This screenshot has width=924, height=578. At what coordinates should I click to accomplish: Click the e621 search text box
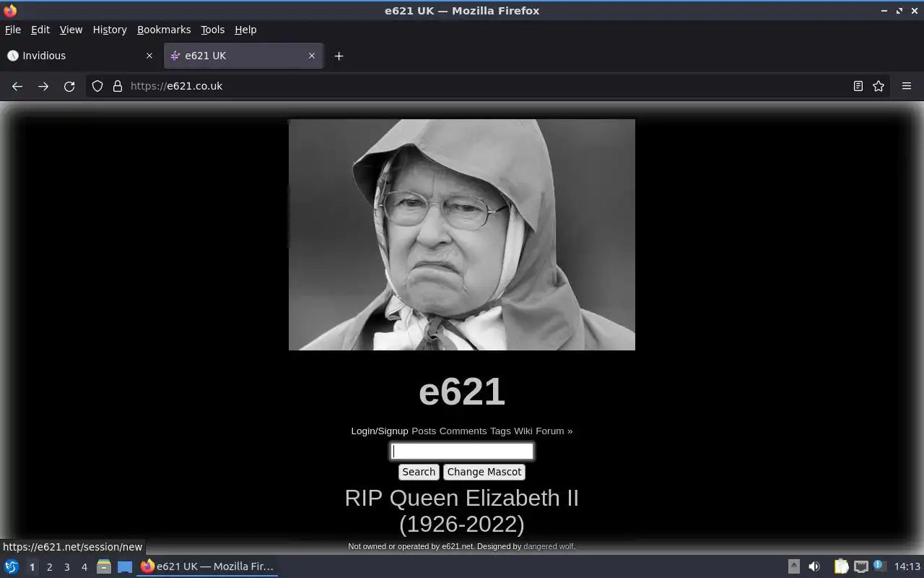tap(462, 452)
